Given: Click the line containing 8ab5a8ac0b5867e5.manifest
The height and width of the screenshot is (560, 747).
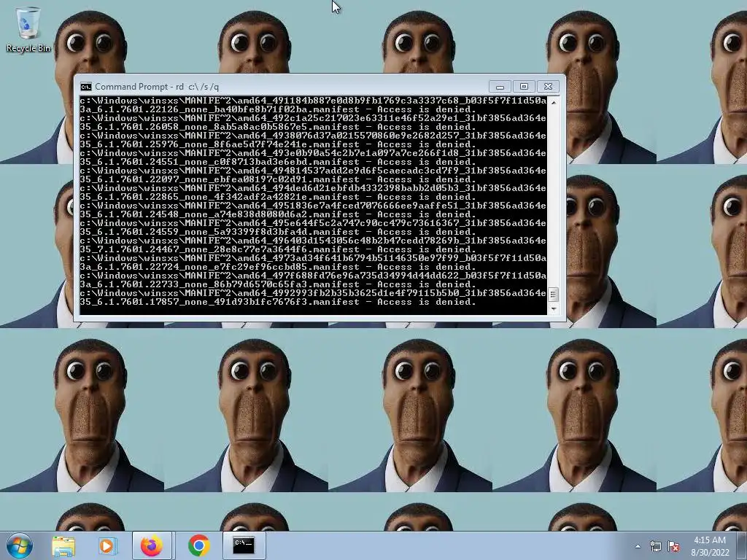Looking at the screenshot, I should pos(278,127).
